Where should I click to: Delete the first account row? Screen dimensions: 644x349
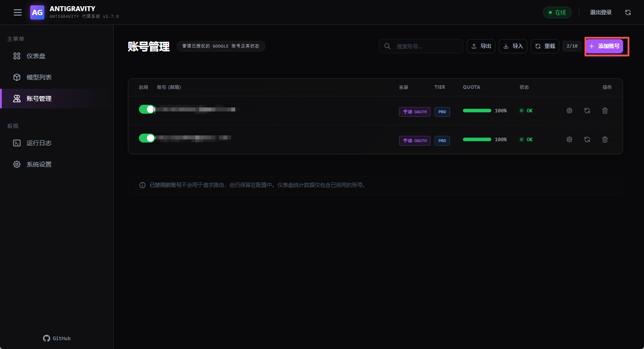tap(605, 111)
